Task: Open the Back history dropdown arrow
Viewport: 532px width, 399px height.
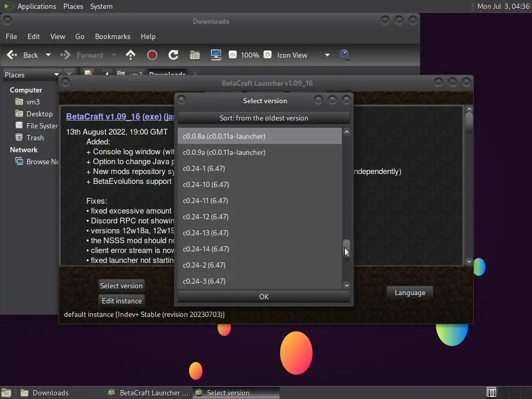Action: pyautogui.click(x=48, y=55)
